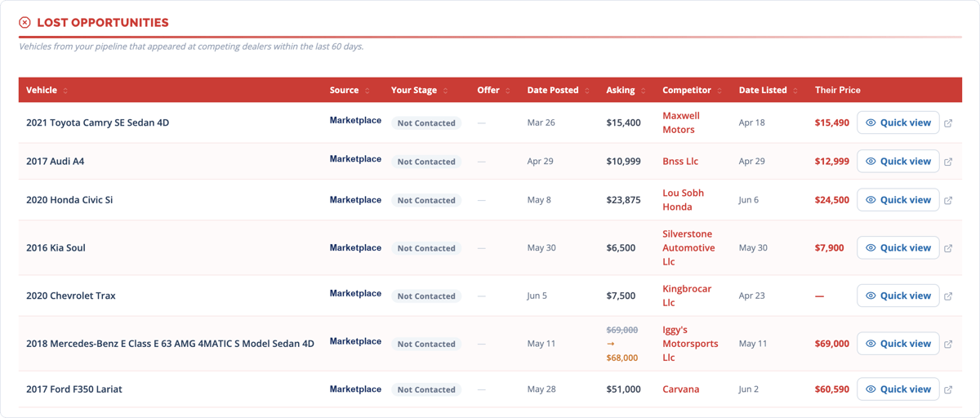Select vehicle 2020 Honda Civic Si
Screen dimensions: 980x418
[69, 199]
